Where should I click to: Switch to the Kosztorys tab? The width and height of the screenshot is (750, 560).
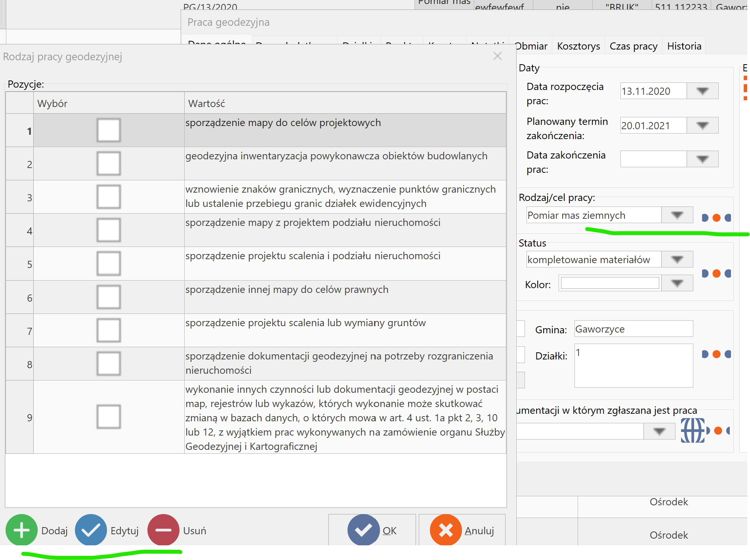[578, 46]
